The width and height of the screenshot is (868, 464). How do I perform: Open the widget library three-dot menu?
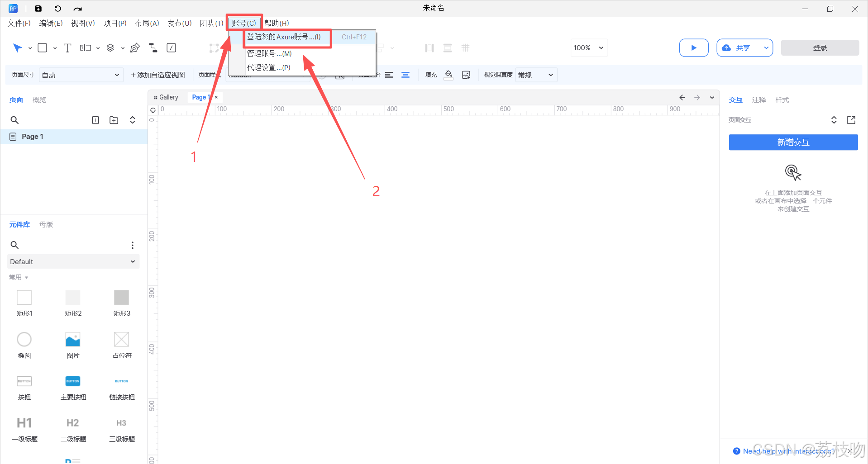[x=133, y=245]
